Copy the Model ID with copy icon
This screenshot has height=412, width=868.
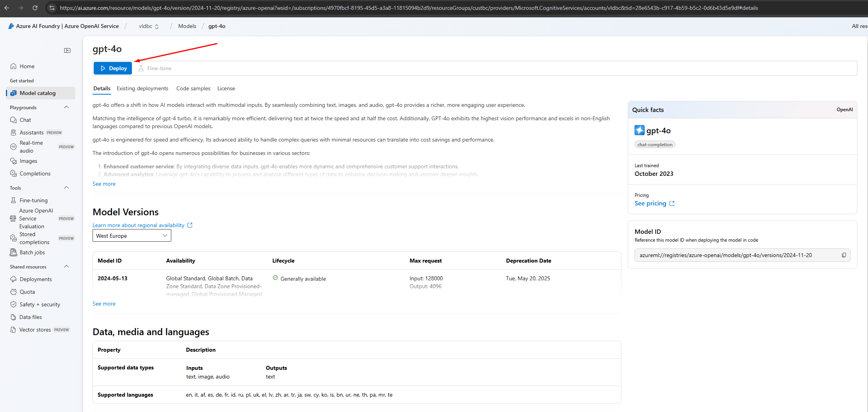coord(844,255)
